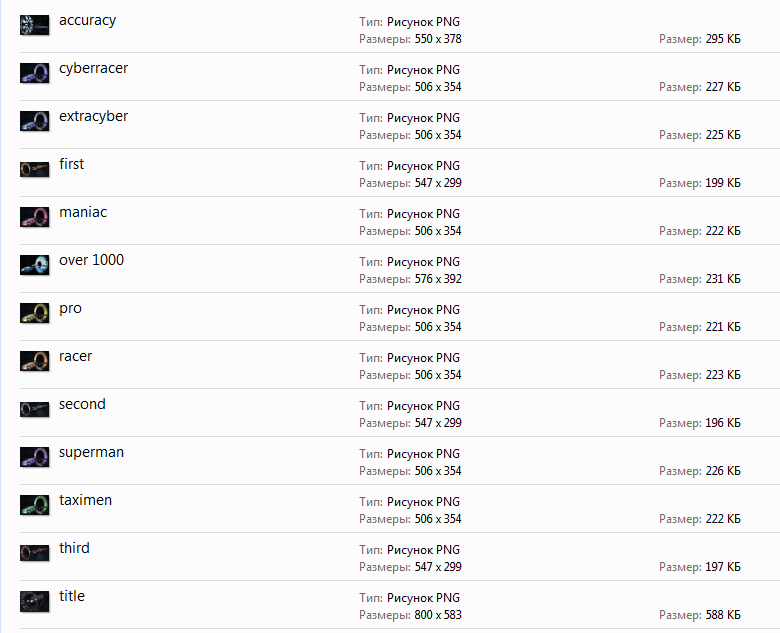Select the racer file thumbnail

35,361
